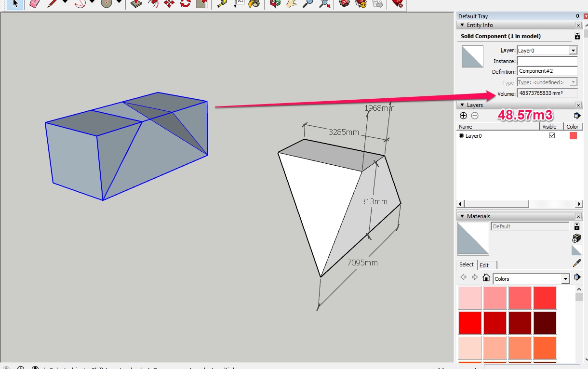This screenshot has height=369, width=588.
Task: Use the eyedropper sample paint tool
Action: 576,263
